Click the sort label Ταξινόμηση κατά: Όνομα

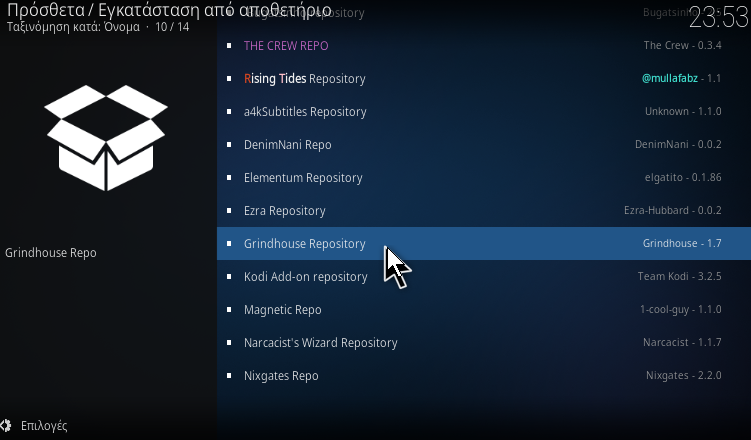[73, 27]
